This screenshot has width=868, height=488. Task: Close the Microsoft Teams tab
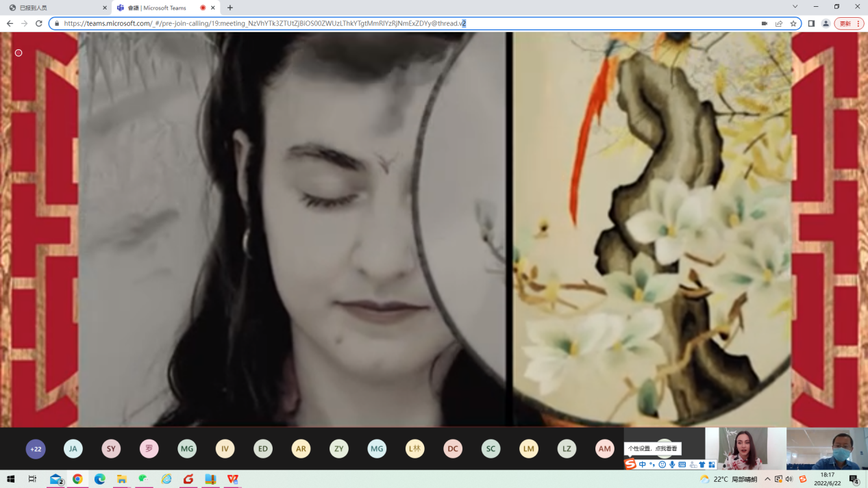(x=214, y=8)
